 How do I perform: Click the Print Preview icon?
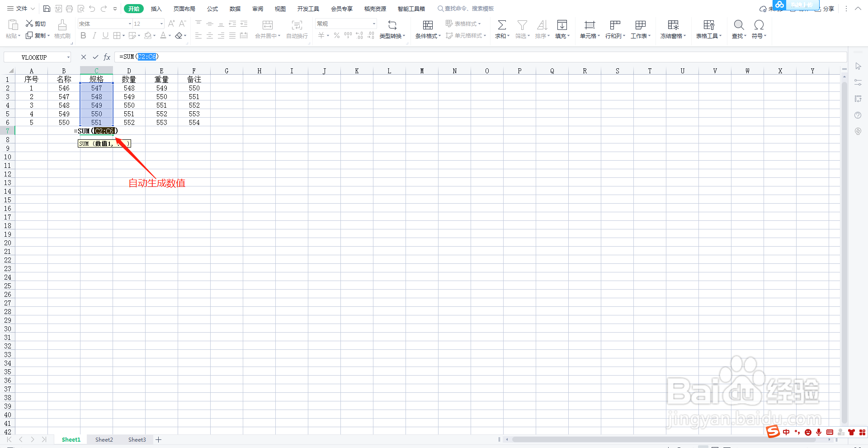[x=81, y=9]
